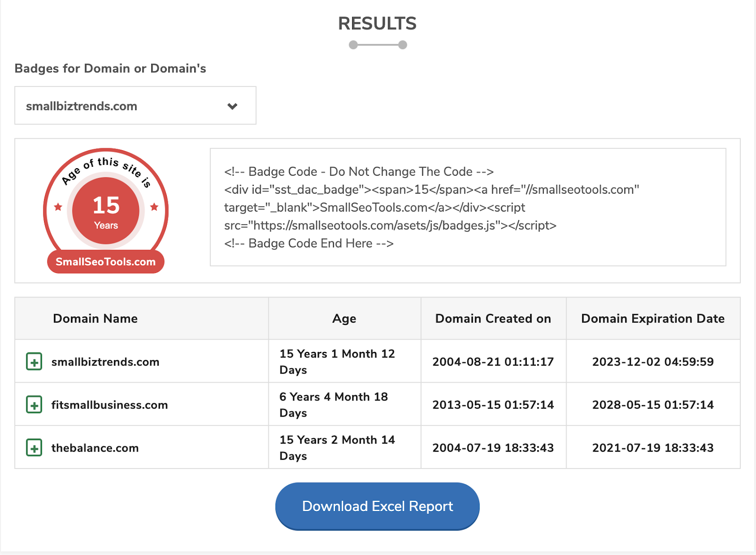Click the Download Excel Report button
This screenshot has height=555, width=756.
[x=378, y=506]
